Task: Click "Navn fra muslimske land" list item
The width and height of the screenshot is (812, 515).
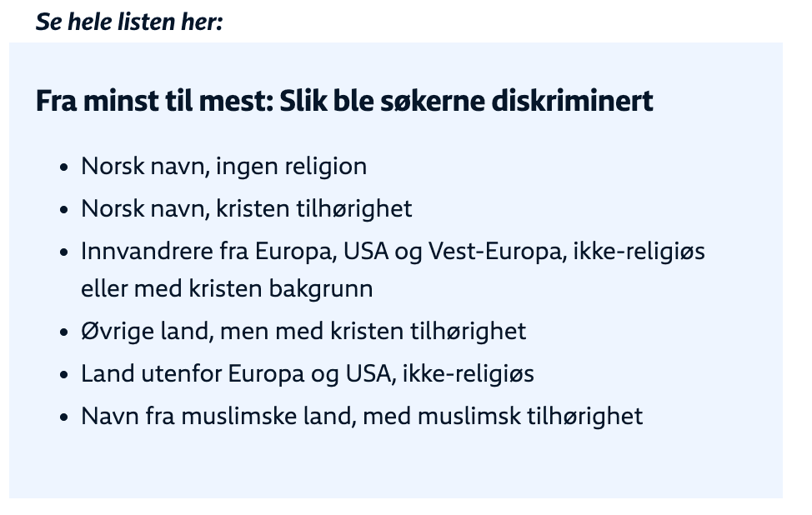Action: coord(362,416)
